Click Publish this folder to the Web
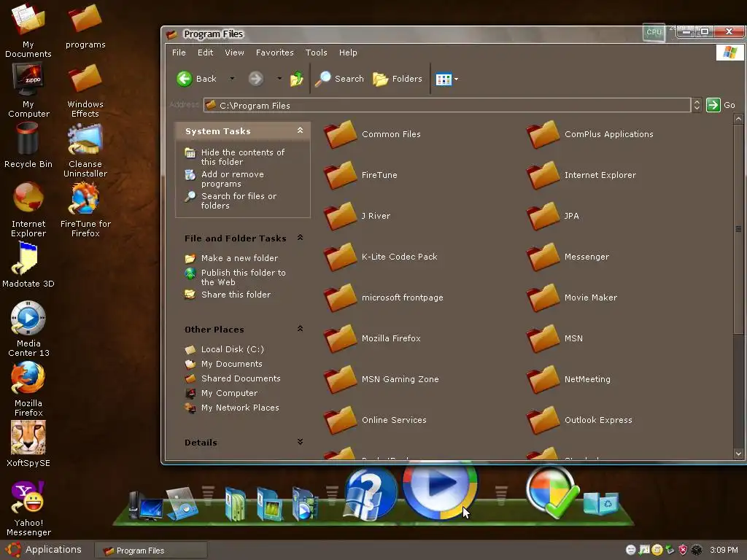747x560 pixels. click(243, 277)
